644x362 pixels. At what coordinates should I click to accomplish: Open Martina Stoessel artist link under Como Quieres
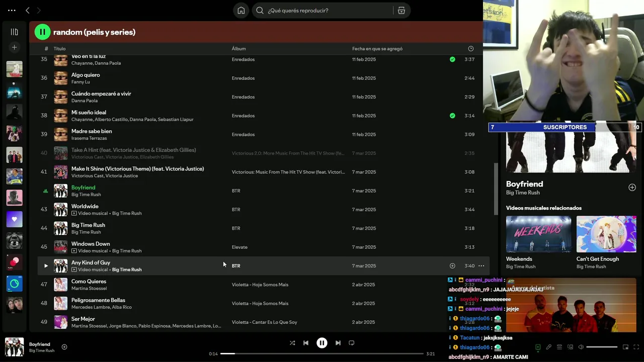coord(89,289)
